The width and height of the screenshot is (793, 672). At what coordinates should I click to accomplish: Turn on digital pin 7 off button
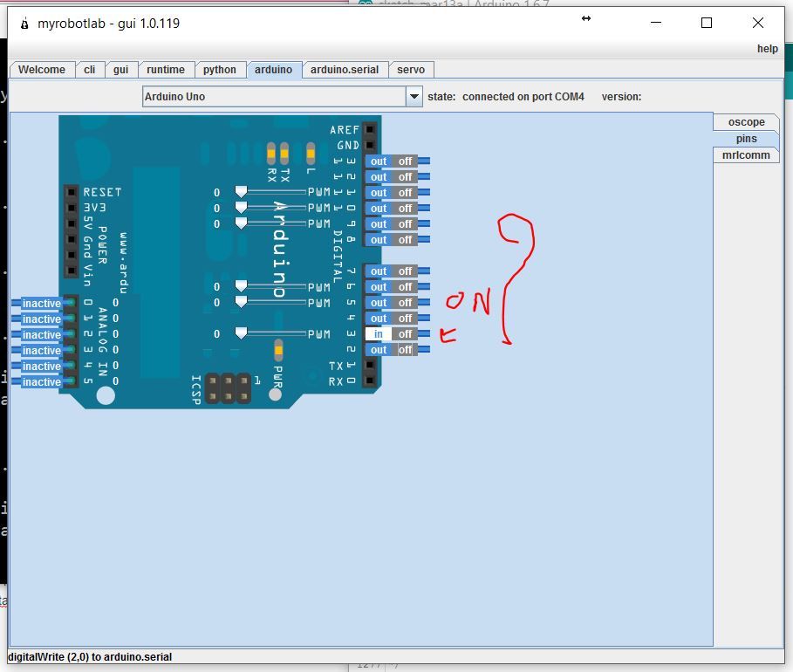[x=405, y=271]
